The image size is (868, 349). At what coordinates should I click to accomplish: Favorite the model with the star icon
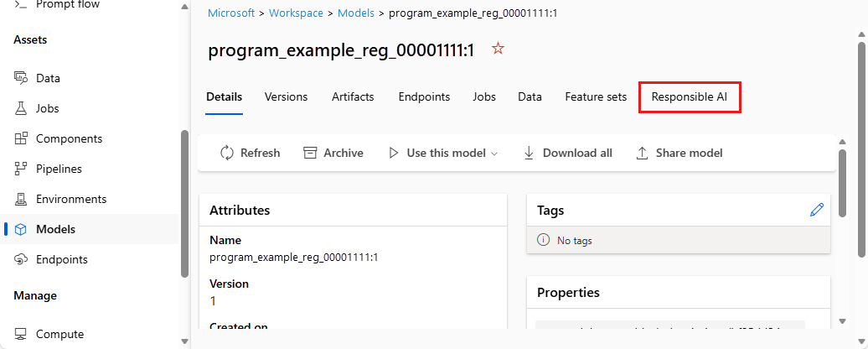499,49
